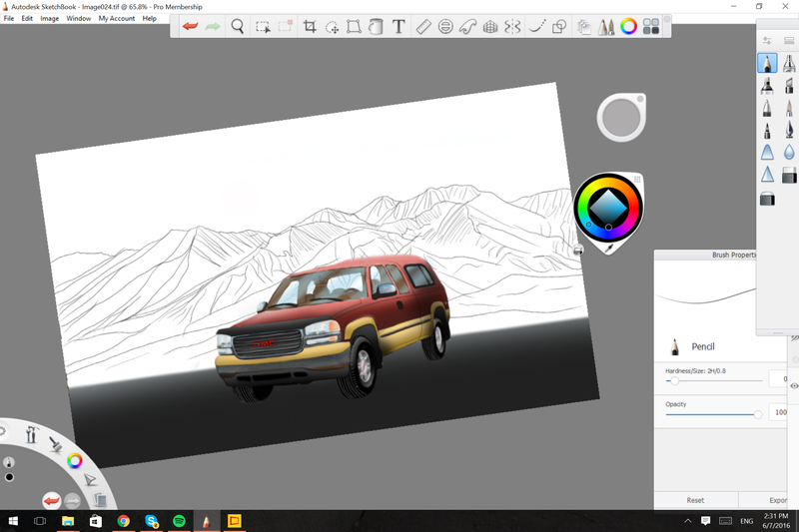Select the Ballpoint Pen brush
This screenshot has width=799, height=532.
tap(767, 108)
